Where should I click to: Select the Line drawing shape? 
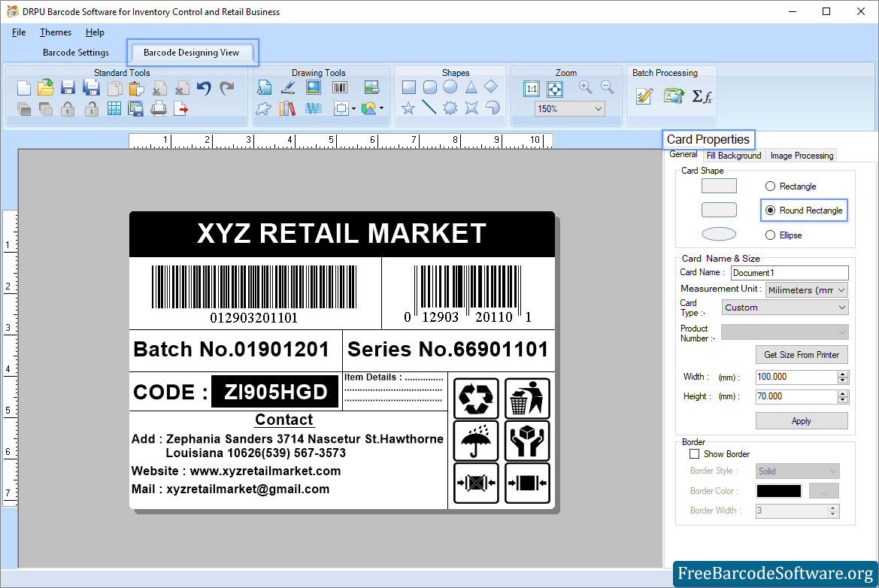(429, 107)
